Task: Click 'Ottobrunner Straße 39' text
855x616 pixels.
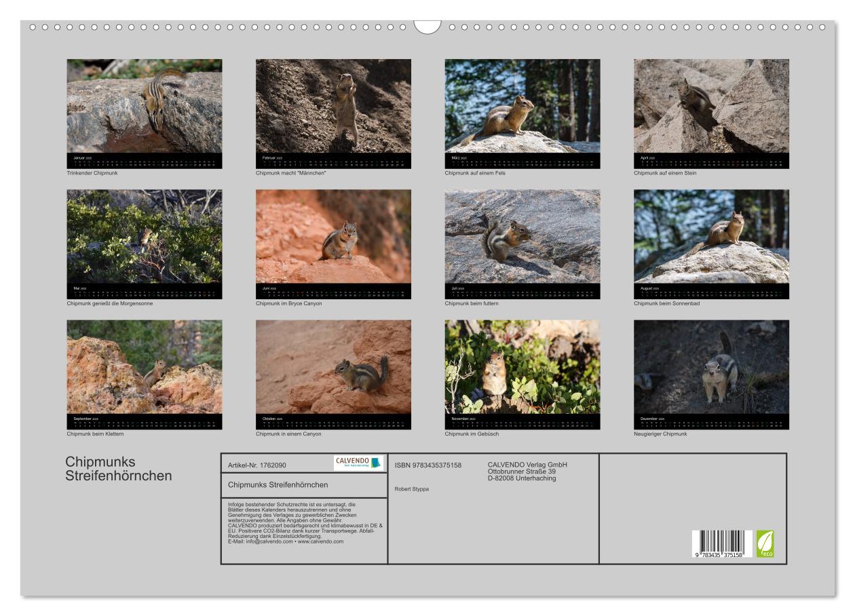Action: tap(522, 471)
